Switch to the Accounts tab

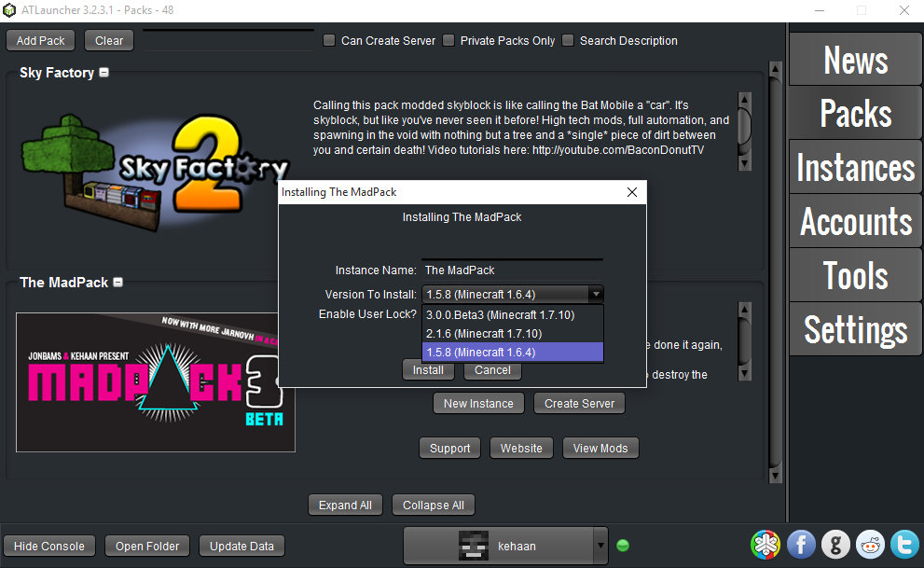pos(855,222)
